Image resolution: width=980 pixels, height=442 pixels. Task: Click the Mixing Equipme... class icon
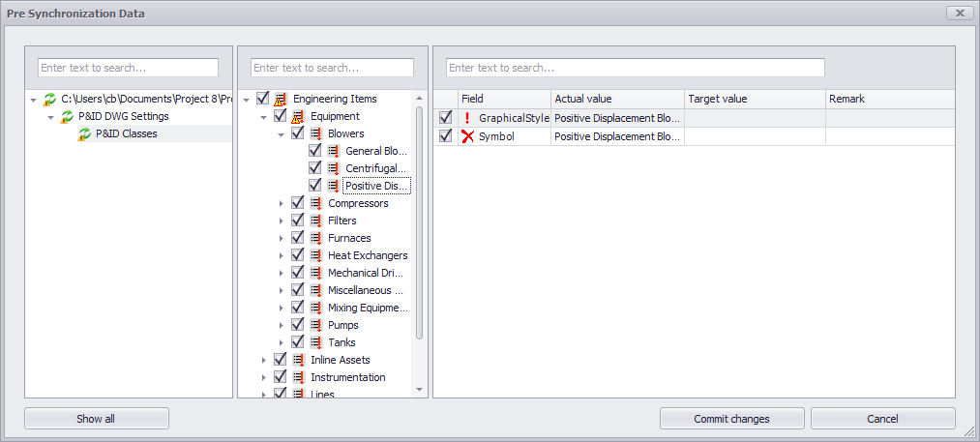(315, 309)
